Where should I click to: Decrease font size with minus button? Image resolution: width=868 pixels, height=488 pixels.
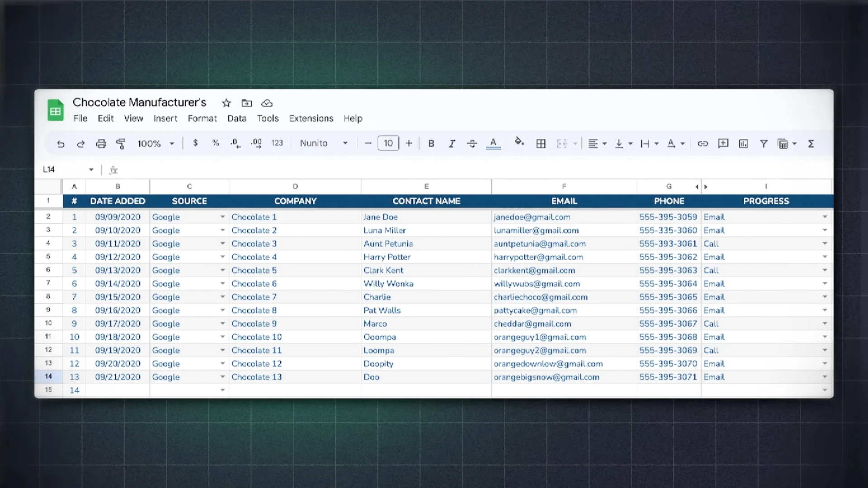click(x=368, y=143)
